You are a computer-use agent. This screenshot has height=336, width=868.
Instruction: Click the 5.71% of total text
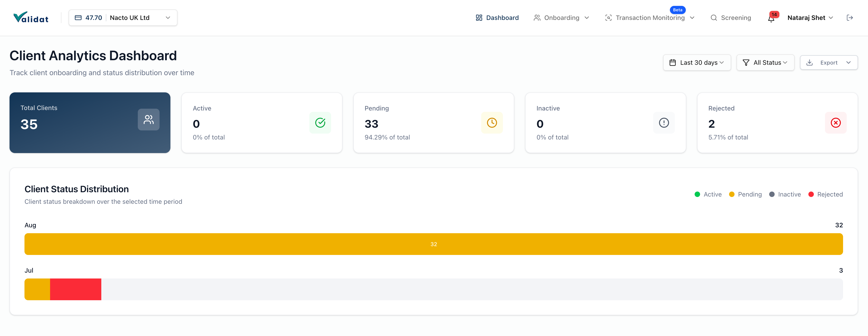(x=728, y=137)
